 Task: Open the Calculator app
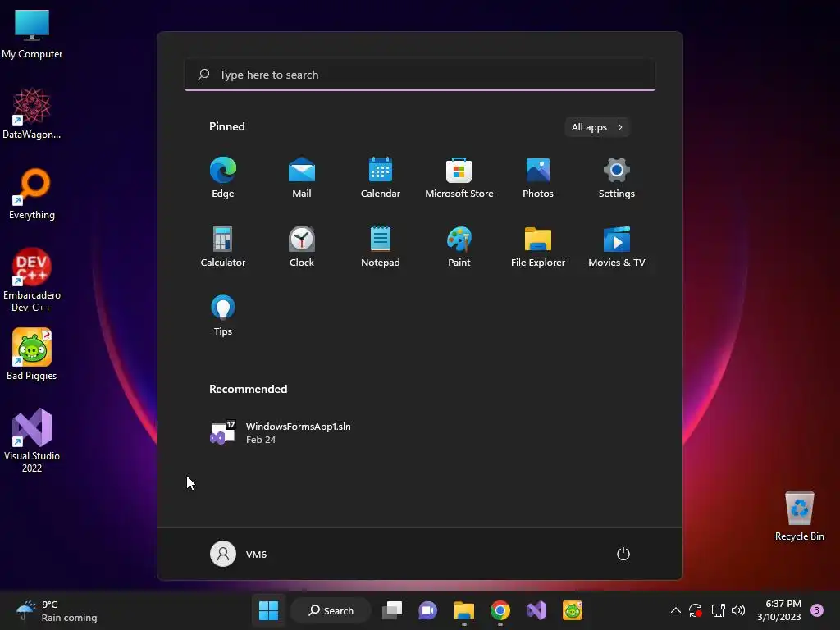pyautogui.click(x=223, y=246)
